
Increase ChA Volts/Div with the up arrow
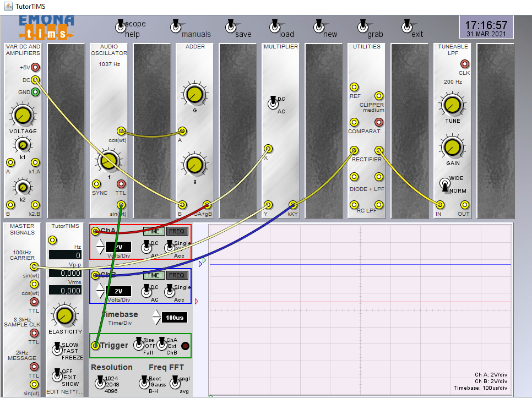(x=100, y=243)
